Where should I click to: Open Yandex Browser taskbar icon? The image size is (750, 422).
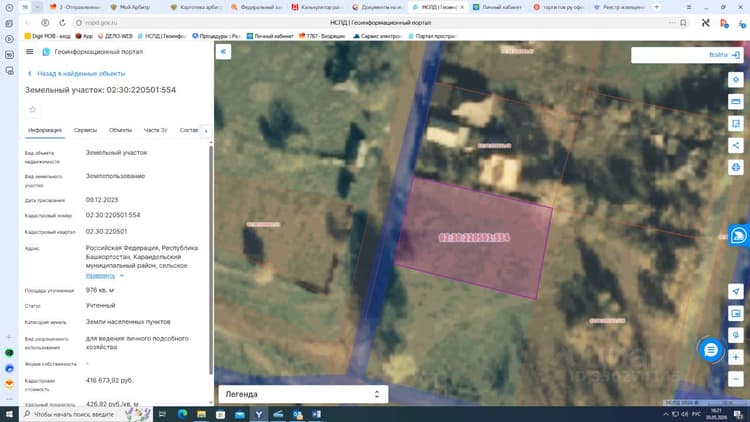pos(259,414)
